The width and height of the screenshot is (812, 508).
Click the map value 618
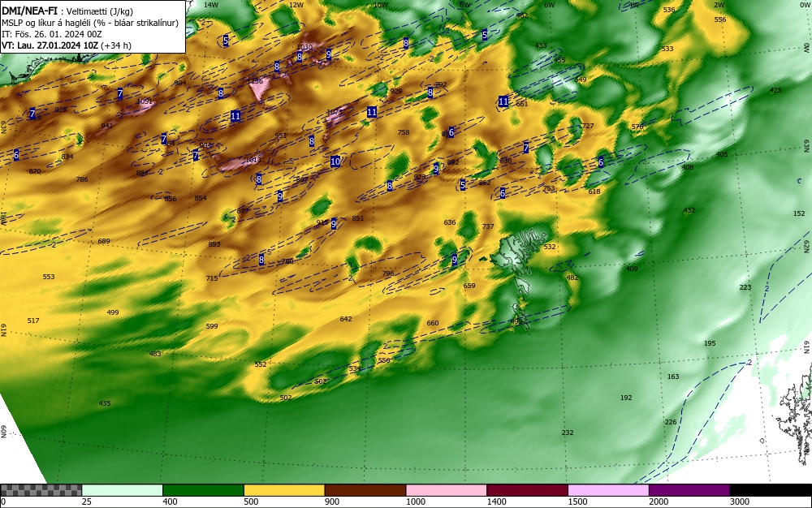point(594,192)
